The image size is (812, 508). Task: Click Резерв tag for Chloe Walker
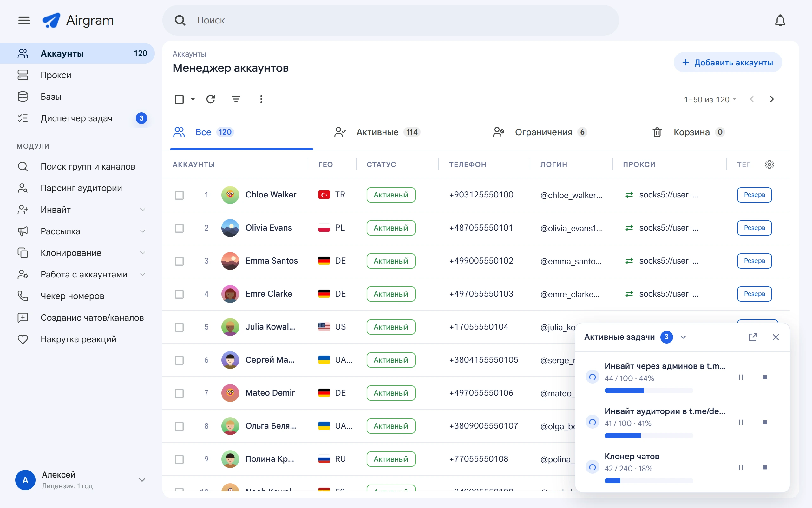click(754, 195)
